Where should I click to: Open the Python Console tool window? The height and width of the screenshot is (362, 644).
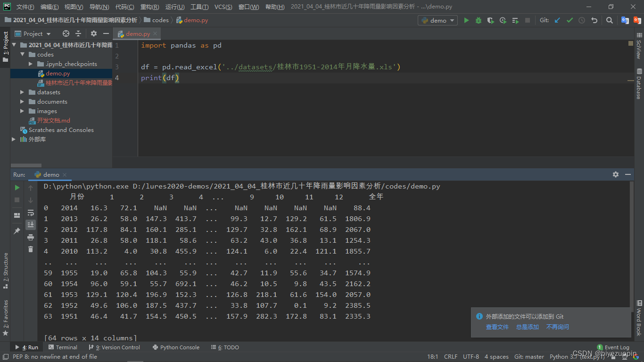coord(176,347)
